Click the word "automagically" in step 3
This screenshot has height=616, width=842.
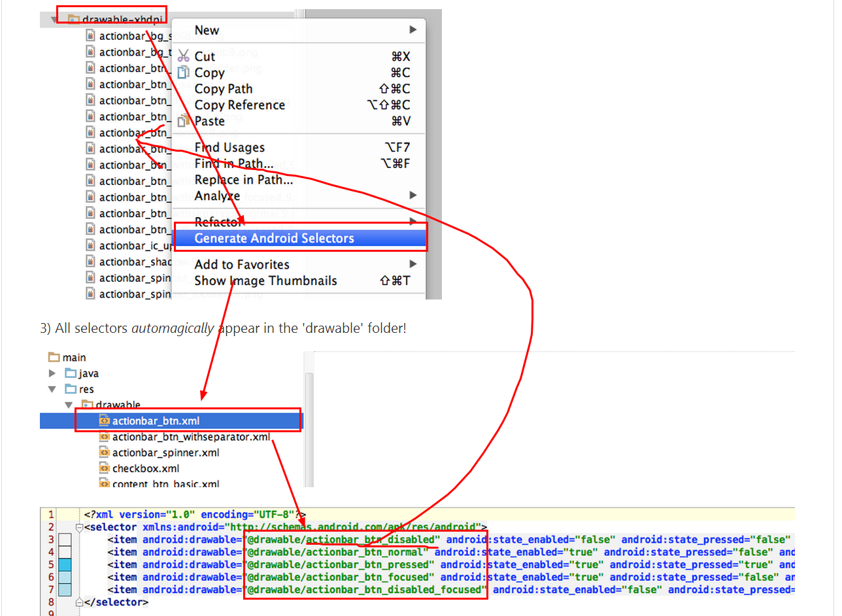[x=173, y=328]
